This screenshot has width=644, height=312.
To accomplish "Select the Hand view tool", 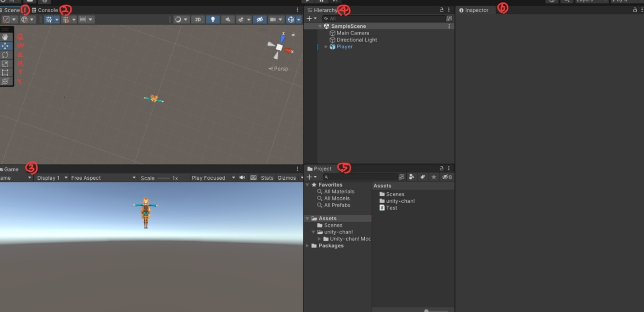I will tap(5, 37).
